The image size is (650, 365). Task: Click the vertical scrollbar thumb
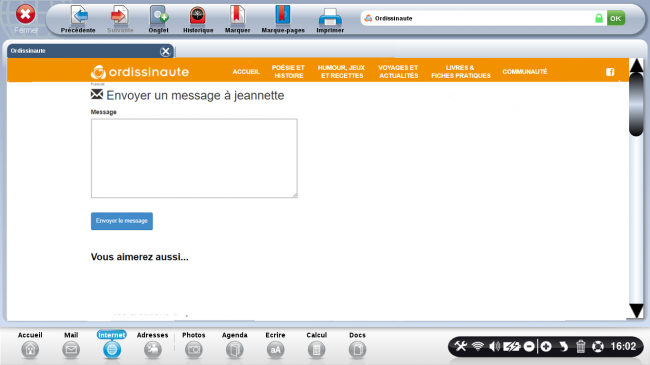pos(636,105)
